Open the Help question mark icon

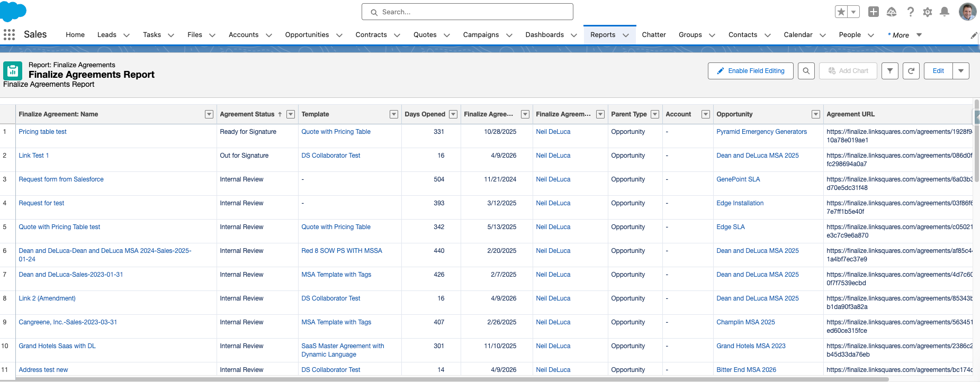pyautogui.click(x=910, y=12)
